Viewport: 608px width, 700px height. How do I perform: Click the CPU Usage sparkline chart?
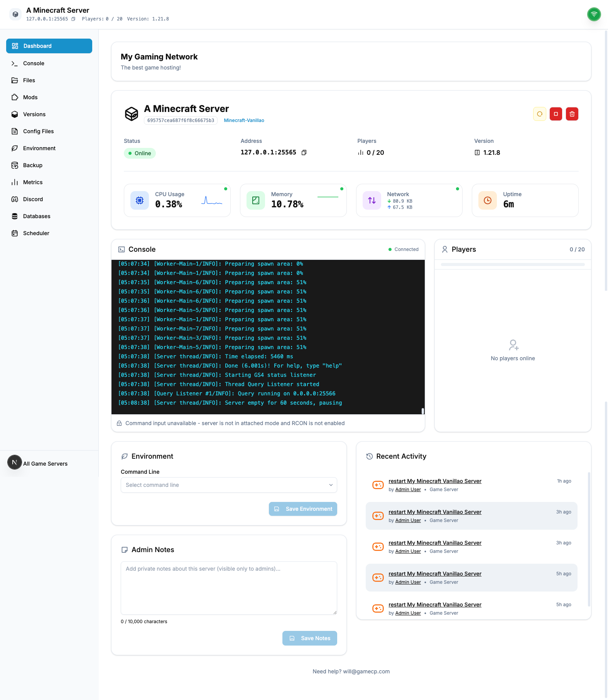[212, 200]
